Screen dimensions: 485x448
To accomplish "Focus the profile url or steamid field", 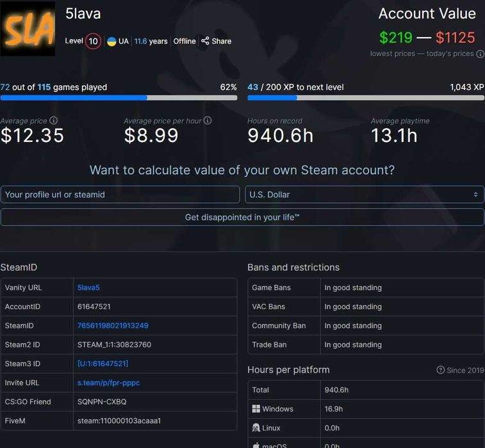I will (120, 195).
